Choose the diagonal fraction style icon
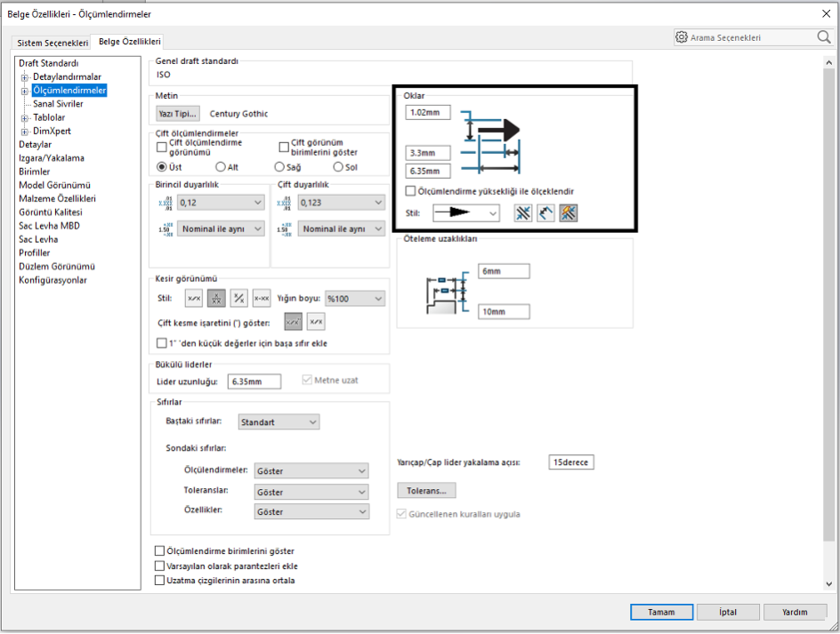 (238, 298)
